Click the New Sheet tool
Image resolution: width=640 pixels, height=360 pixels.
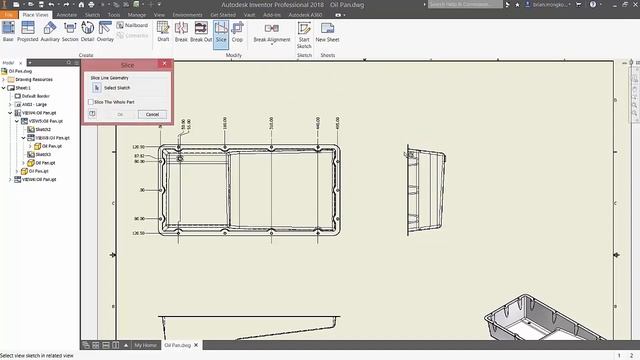[327, 31]
